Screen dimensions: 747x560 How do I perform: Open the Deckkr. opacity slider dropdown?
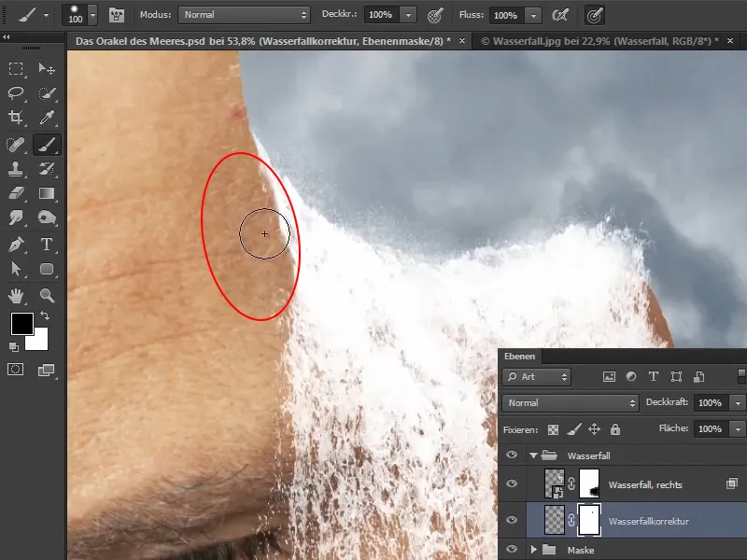coord(408,15)
